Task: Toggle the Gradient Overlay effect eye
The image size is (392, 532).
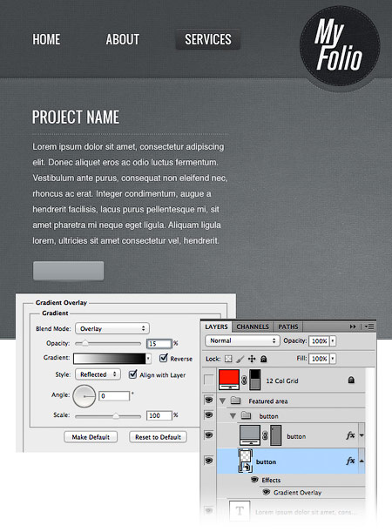Action: (x=267, y=492)
